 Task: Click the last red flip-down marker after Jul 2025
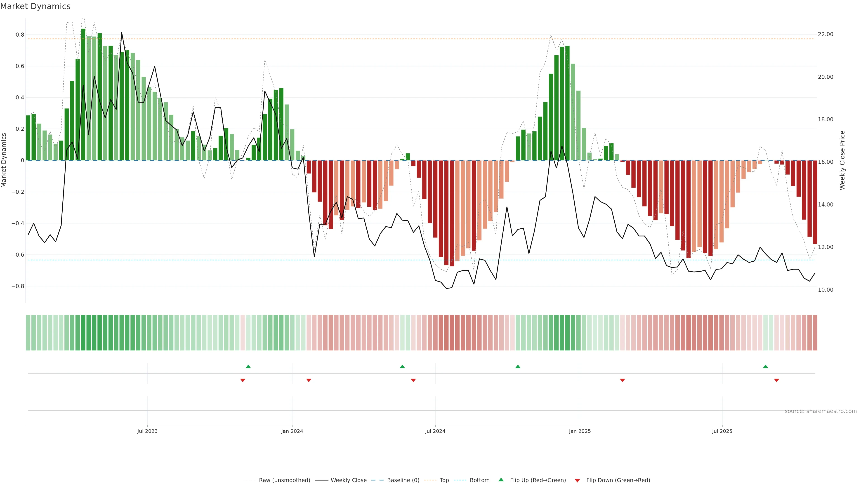(x=777, y=380)
